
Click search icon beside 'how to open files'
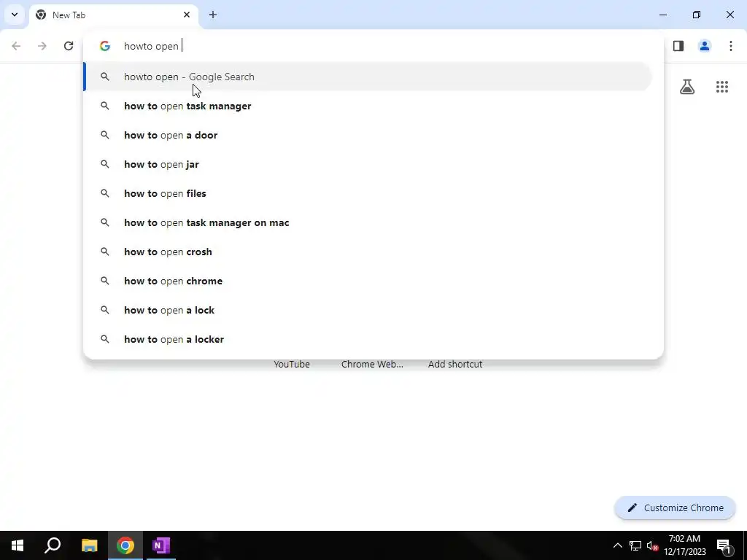(105, 193)
